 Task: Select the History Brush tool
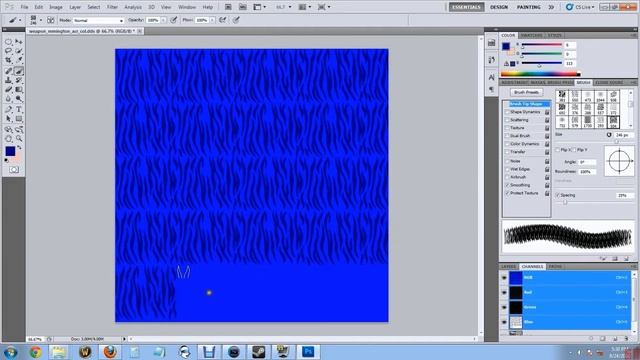pos(19,80)
